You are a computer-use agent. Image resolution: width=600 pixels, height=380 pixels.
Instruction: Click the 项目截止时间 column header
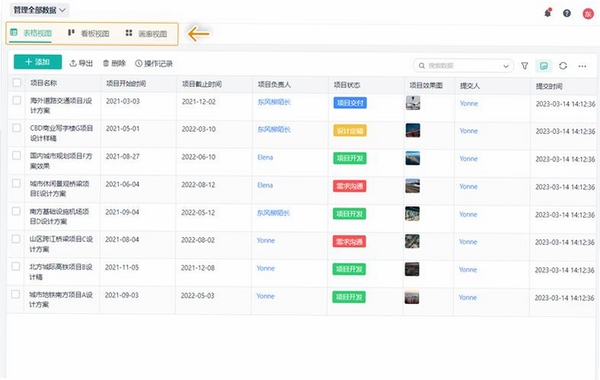pyautogui.click(x=202, y=84)
